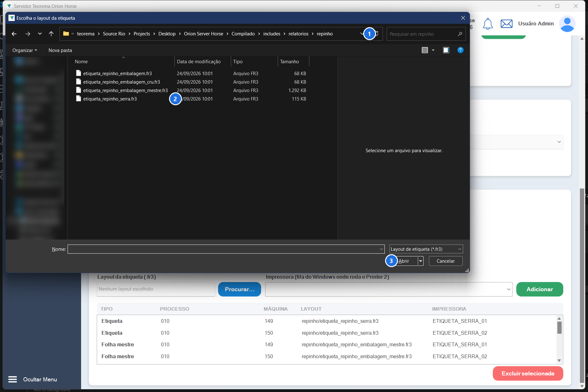Open file dialog help icon

click(x=460, y=50)
